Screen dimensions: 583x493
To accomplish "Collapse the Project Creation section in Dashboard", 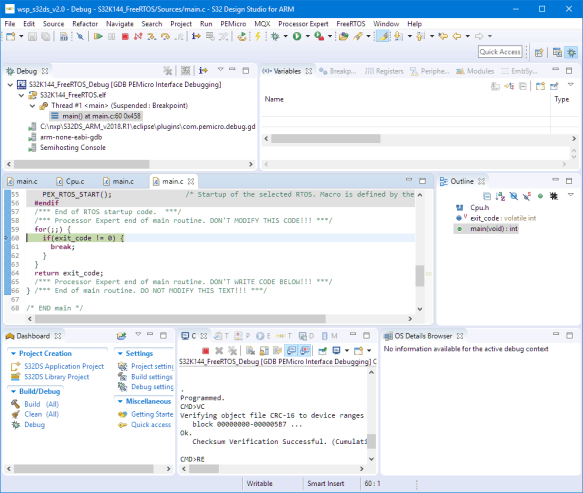I will point(13,354).
